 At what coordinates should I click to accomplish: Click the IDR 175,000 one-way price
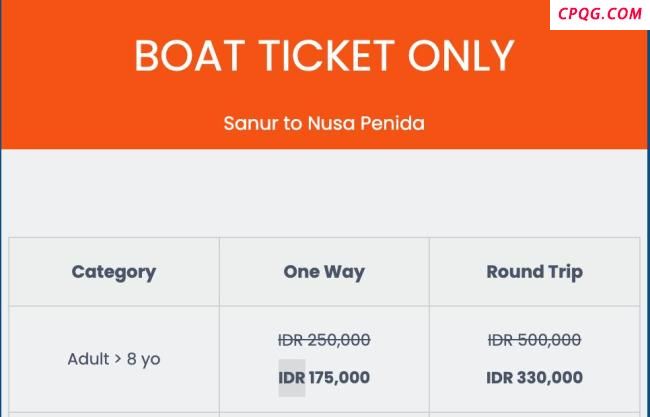click(324, 378)
